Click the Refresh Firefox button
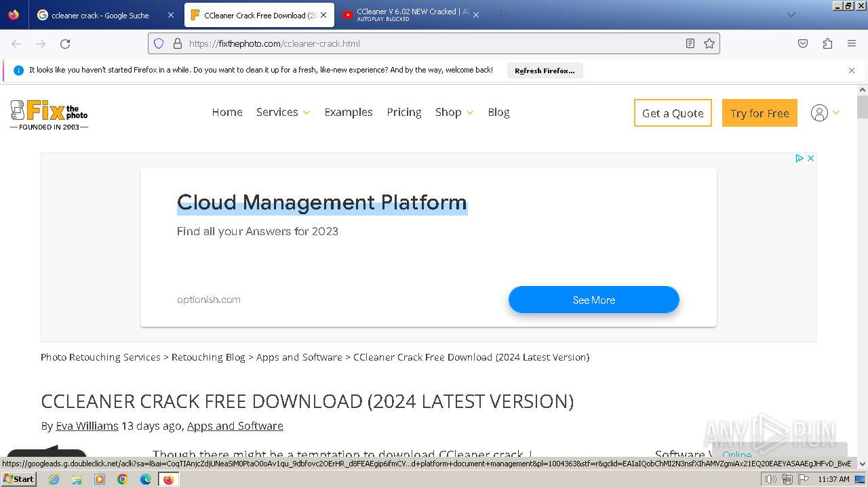The height and width of the screenshot is (488, 868). [x=545, y=70]
